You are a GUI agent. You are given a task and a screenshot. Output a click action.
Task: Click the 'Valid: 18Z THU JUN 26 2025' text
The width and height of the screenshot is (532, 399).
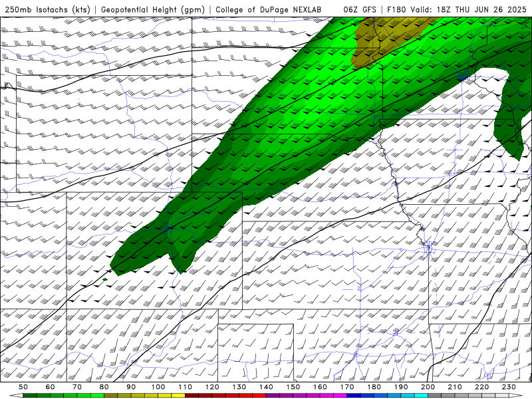(x=468, y=9)
